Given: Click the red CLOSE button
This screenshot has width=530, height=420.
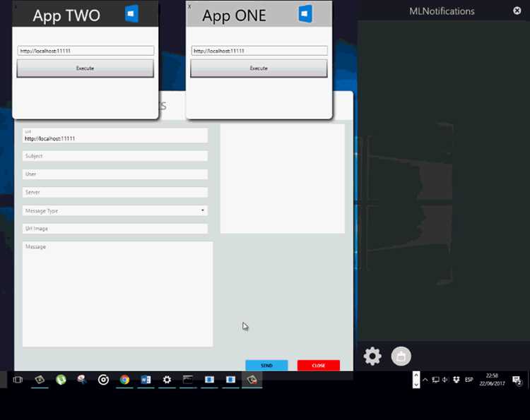Looking at the screenshot, I should click(319, 366).
